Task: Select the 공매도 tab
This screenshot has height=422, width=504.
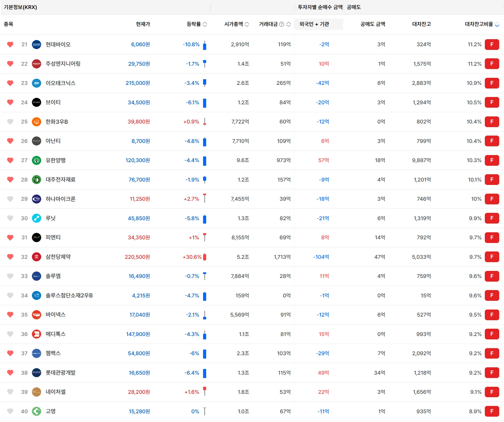Action: [354, 7]
